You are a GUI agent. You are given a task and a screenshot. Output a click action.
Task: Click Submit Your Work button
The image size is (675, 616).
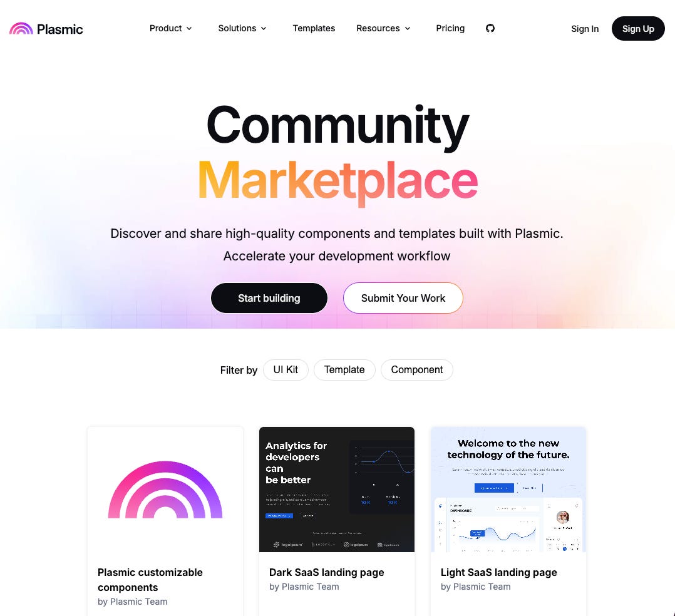[403, 298]
